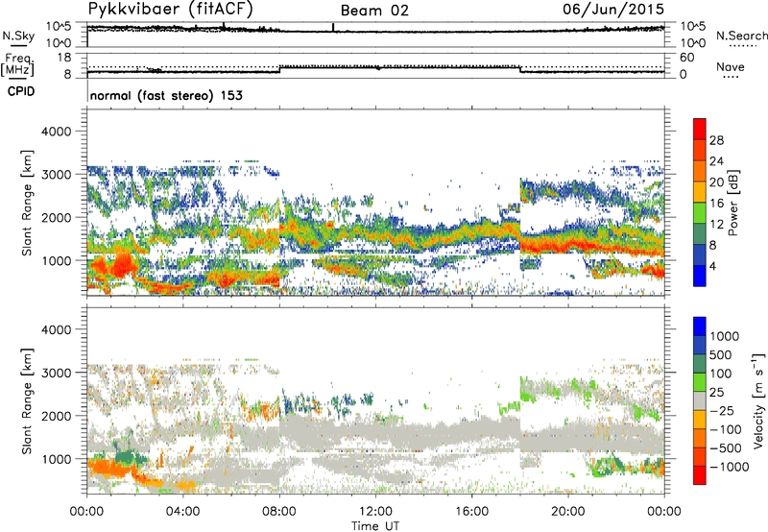Click the right '10^0' noise axis value
768x532 pixels.
(693, 43)
